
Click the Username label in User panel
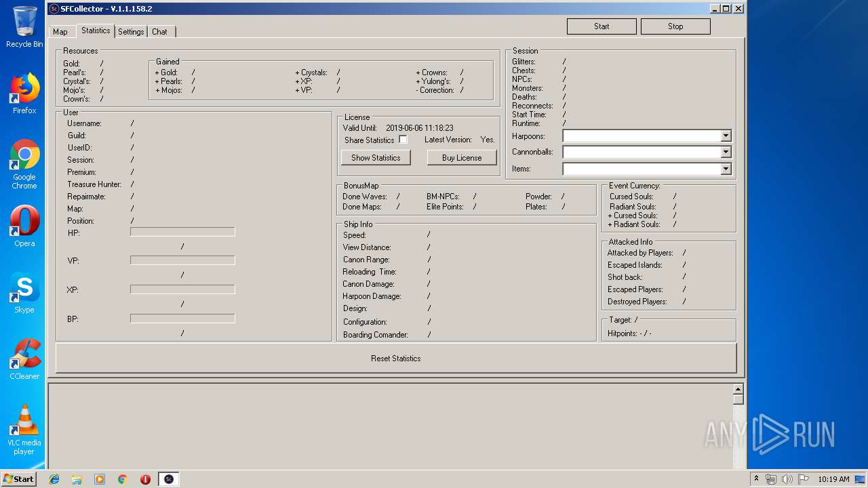(84, 123)
